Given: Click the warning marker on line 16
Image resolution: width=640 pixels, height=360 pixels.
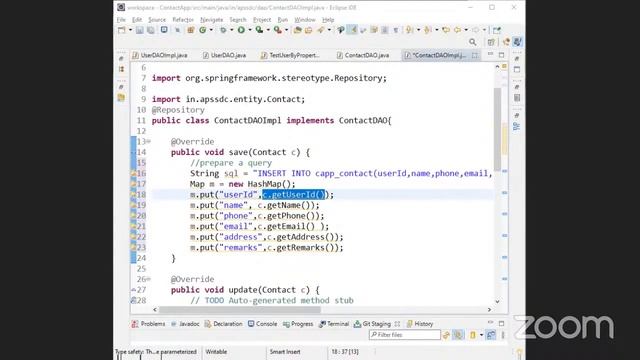Looking at the screenshot, I should tap(133, 173).
